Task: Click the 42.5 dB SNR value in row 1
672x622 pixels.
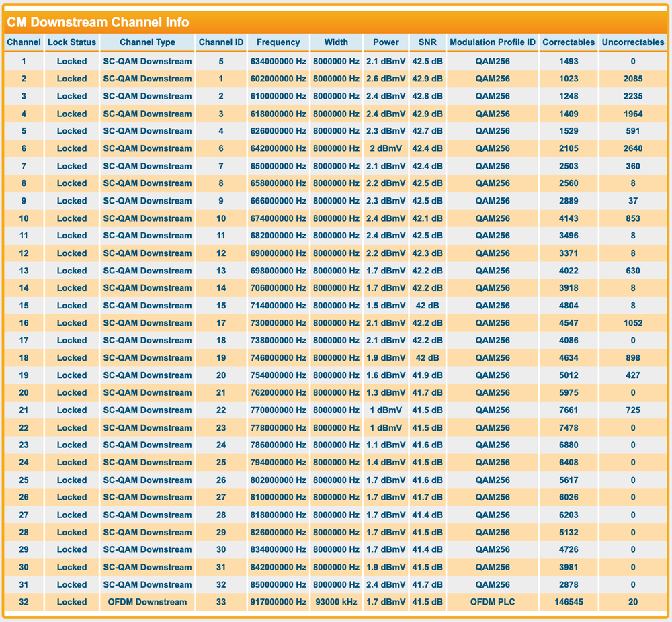Action: (x=427, y=61)
